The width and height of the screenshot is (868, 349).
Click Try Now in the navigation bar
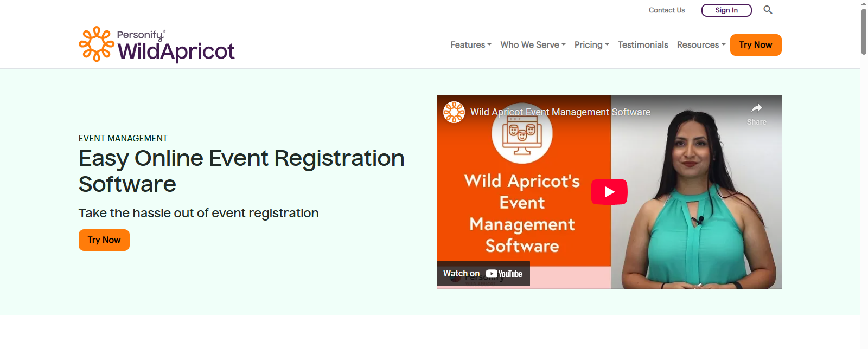coord(755,45)
